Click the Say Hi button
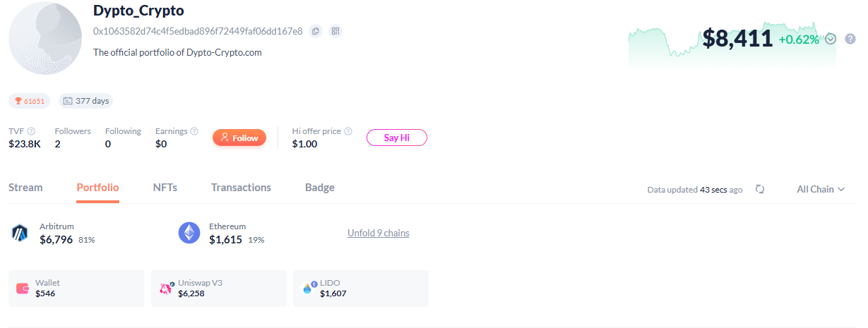Image resolution: width=868 pixels, height=328 pixels. click(x=397, y=138)
